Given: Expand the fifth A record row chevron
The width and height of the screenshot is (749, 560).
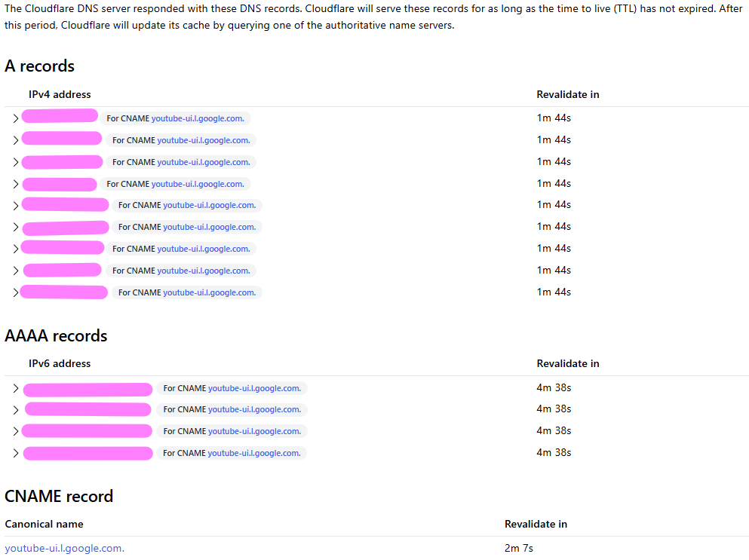Looking at the screenshot, I should pyautogui.click(x=15, y=206).
